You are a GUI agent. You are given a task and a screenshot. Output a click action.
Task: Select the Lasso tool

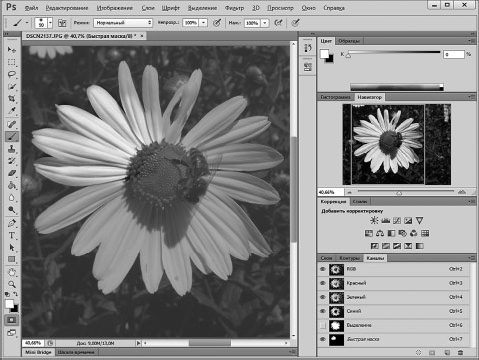(x=12, y=74)
